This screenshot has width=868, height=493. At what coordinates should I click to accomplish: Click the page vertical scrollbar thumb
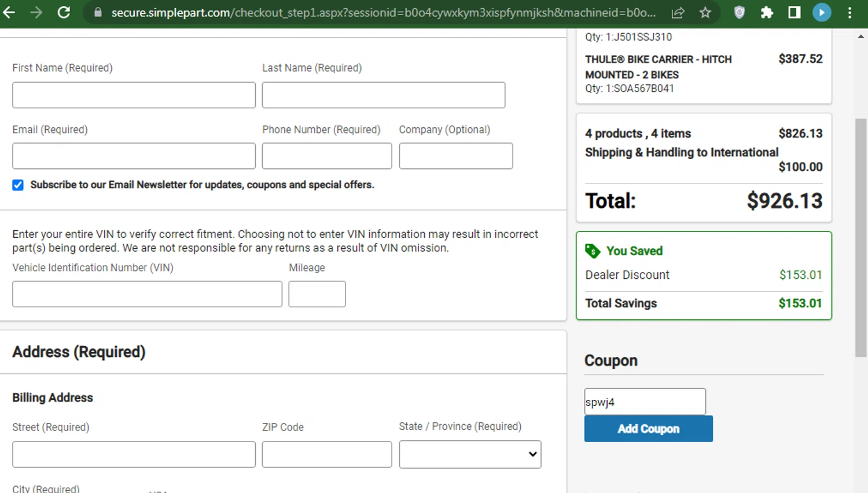[861, 237]
